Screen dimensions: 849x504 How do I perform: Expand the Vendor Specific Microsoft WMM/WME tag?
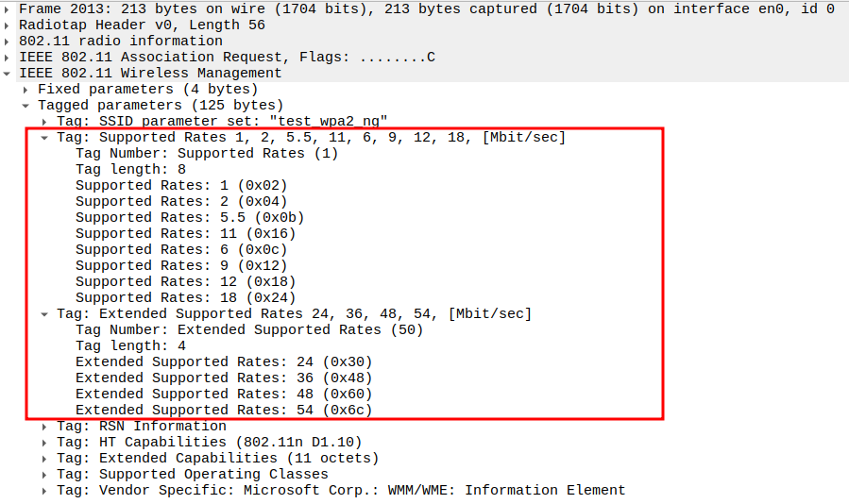(44, 490)
